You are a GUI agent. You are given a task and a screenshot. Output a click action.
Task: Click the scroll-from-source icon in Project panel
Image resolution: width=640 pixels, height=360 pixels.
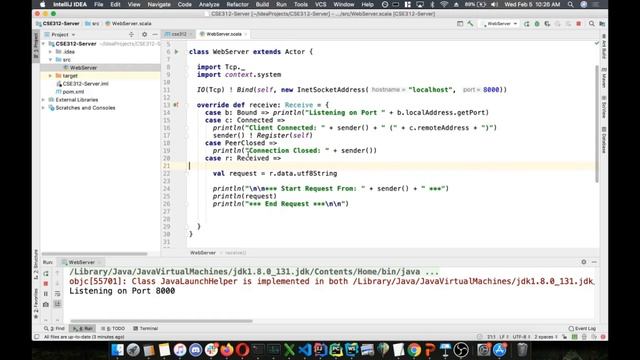click(x=131, y=35)
